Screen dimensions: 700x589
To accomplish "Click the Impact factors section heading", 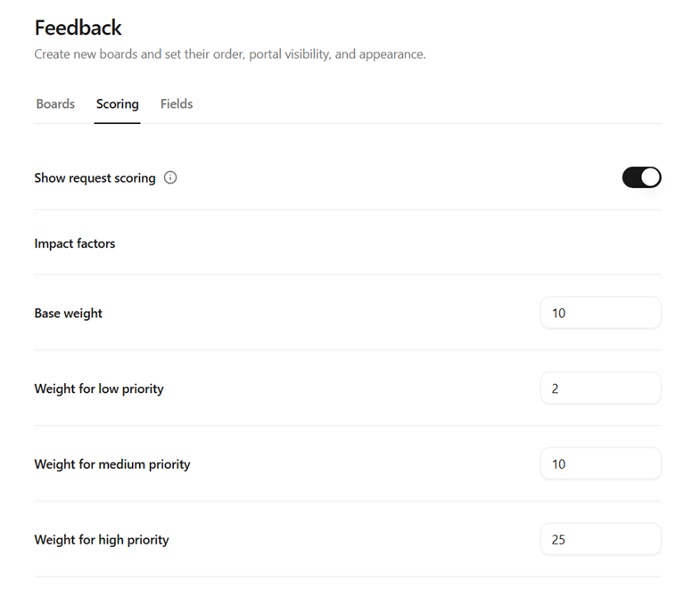I will tap(75, 243).
